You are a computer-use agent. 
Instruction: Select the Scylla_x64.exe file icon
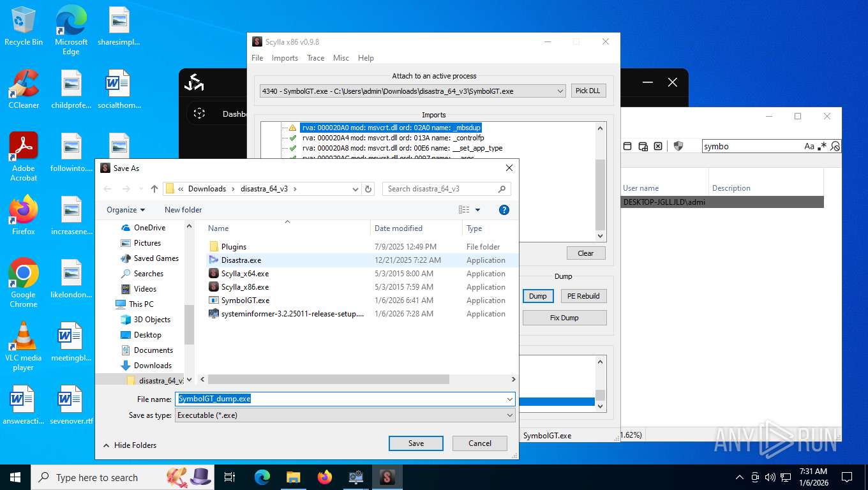click(214, 274)
